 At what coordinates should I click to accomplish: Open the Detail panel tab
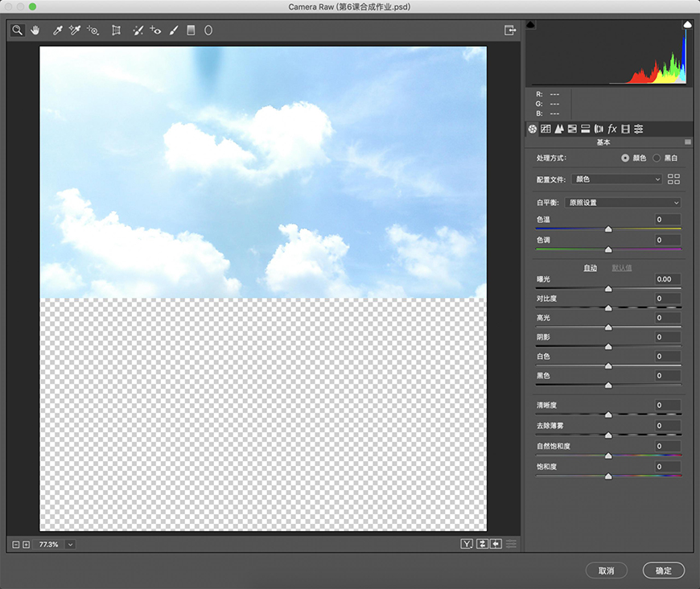coord(559,129)
